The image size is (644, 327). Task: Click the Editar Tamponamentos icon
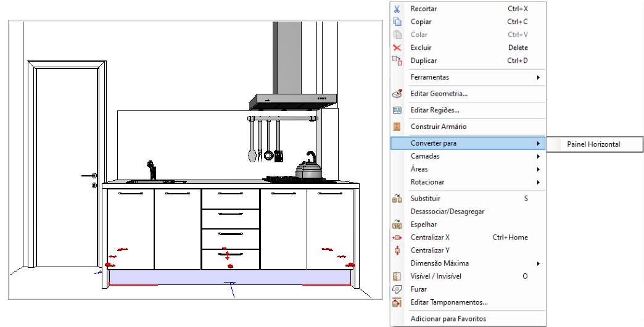click(x=397, y=302)
